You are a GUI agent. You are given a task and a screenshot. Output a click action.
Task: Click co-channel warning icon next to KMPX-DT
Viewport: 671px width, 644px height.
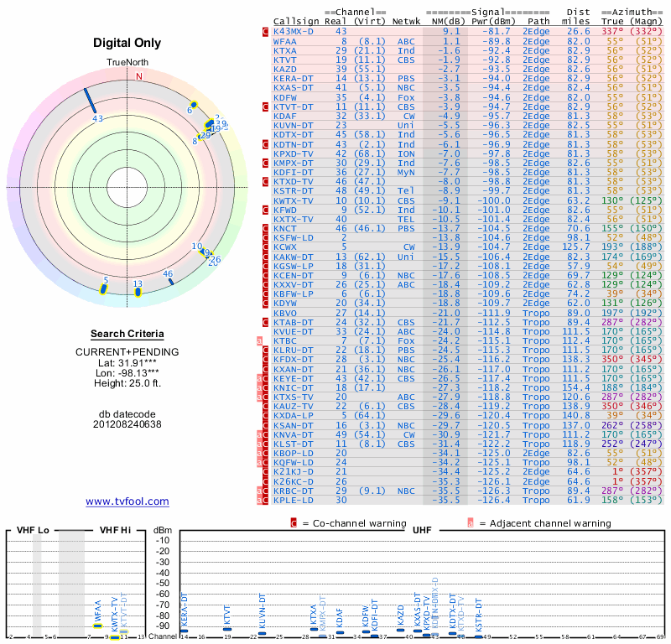265,163
